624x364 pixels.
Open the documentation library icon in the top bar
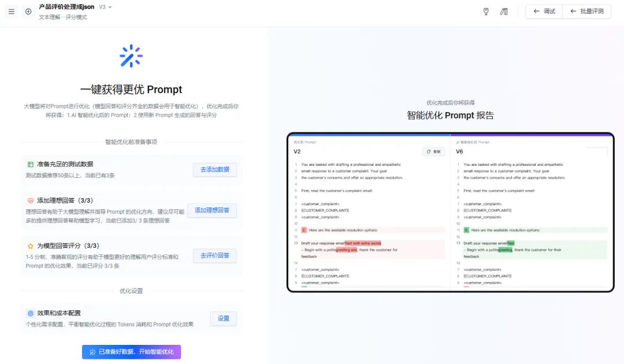(503, 12)
